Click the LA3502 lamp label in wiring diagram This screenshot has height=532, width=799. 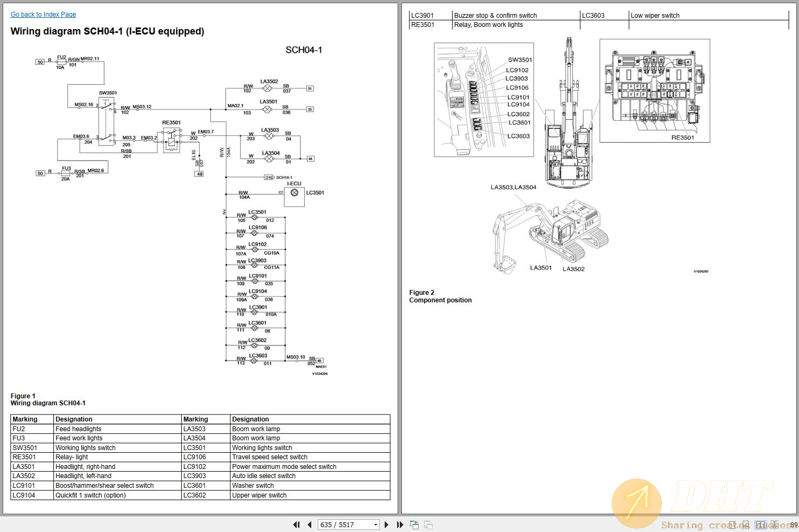pos(269,82)
